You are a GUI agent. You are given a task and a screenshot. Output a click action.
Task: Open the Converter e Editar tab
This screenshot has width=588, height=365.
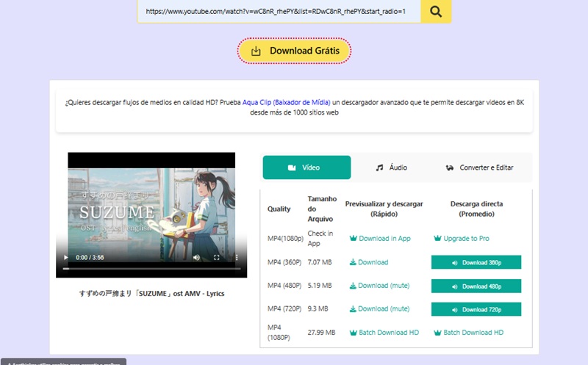pyautogui.click(x=480, y=167)
